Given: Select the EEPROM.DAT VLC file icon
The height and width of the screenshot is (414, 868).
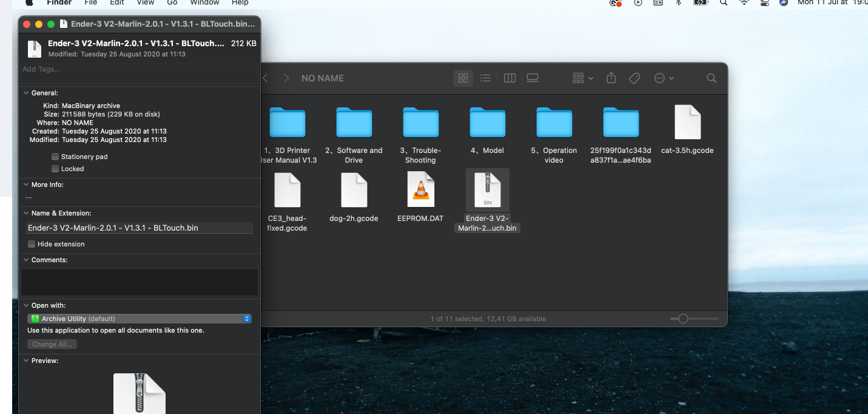Looking at the screenshot, I should tap(420, 189).
